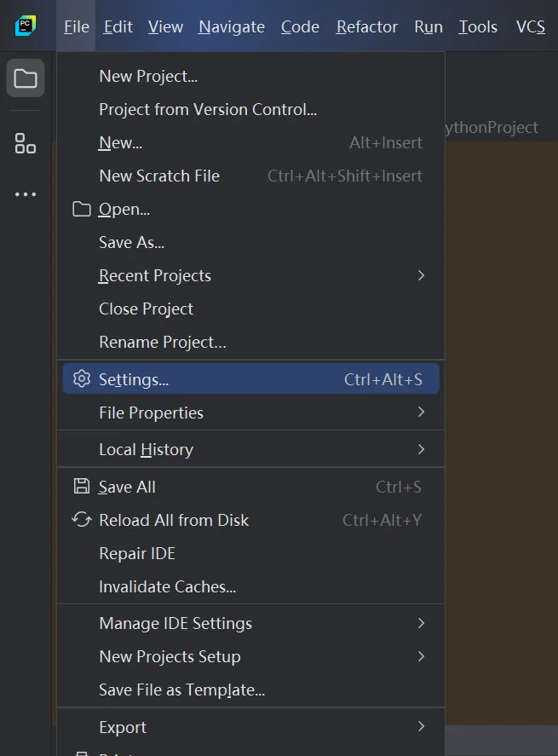Expand the File Properties submenu arrow

pyautogui.click(x=421, y=413)
